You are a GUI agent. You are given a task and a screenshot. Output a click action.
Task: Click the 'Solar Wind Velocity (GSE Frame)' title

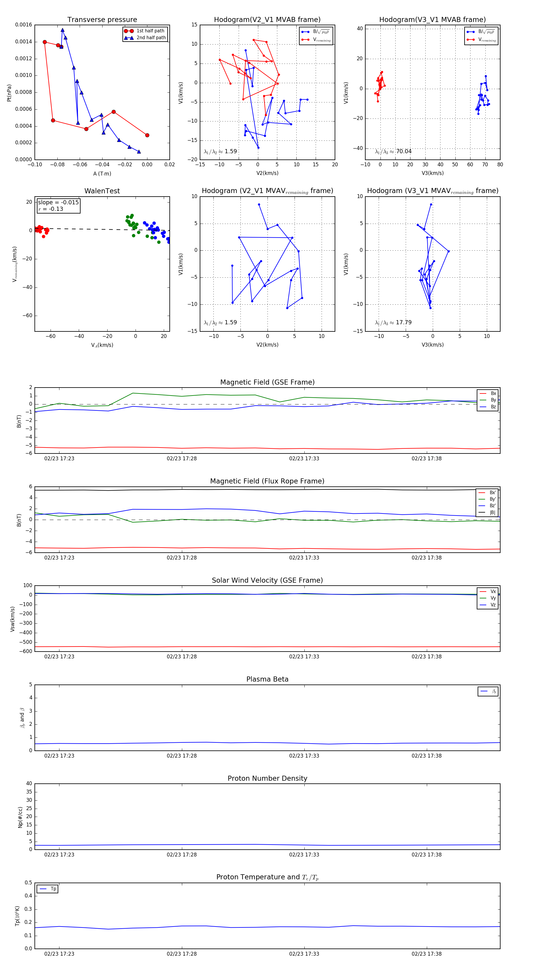point(267,581)
